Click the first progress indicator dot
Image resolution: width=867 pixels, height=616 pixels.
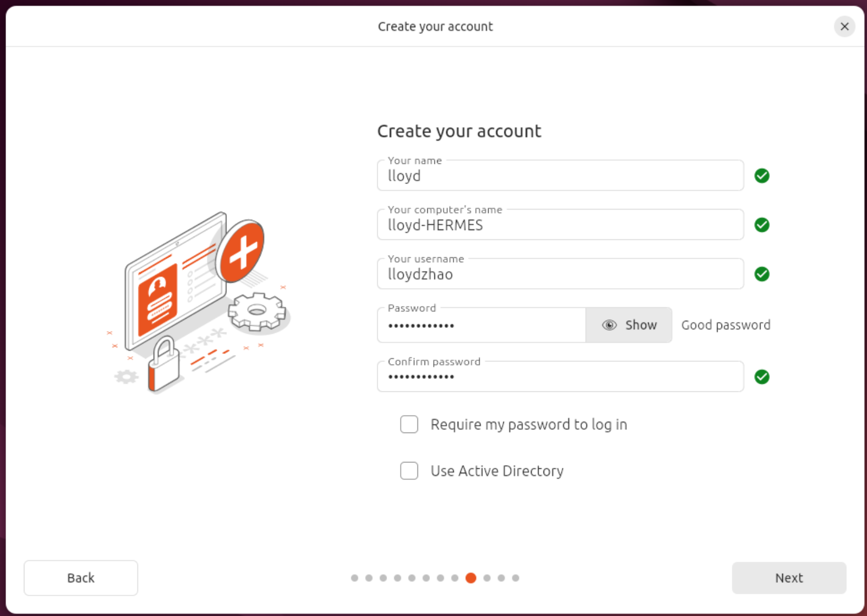point(355,578)
